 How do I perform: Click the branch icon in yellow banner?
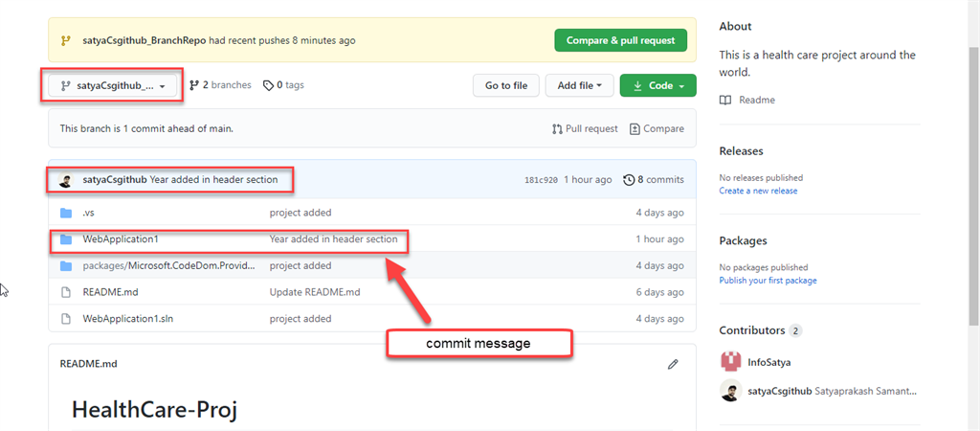(66, 40)
